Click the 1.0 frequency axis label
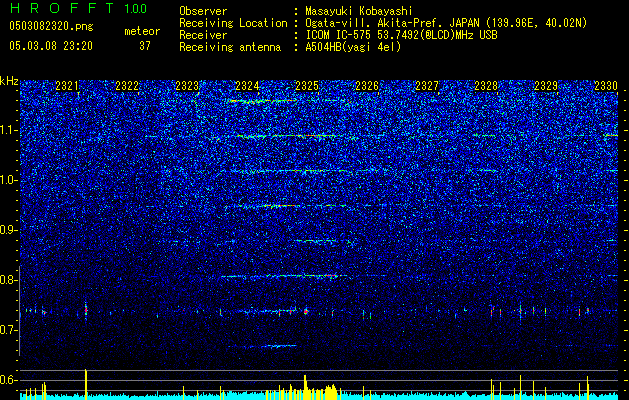 tap(8, 181)
